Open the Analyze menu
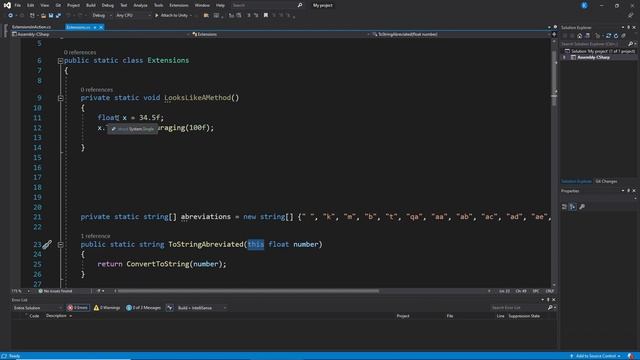This screenshot has width=640, height=360. click(140, 5)
